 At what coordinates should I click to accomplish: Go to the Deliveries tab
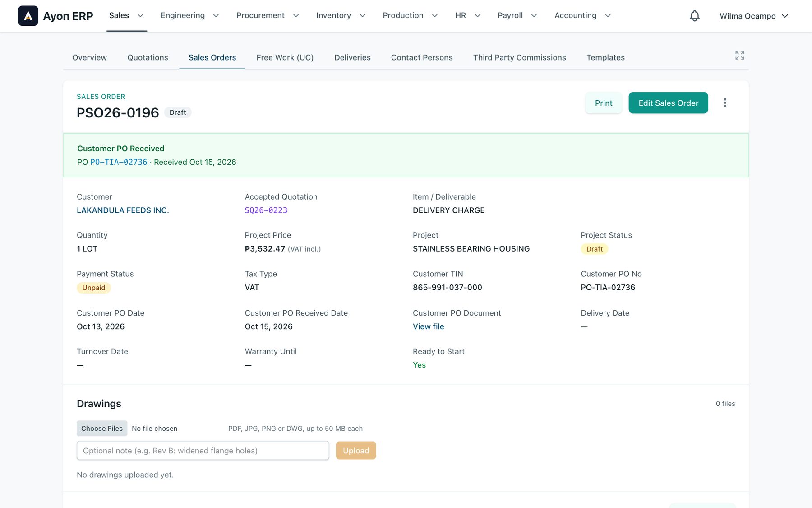coord(352,57)
